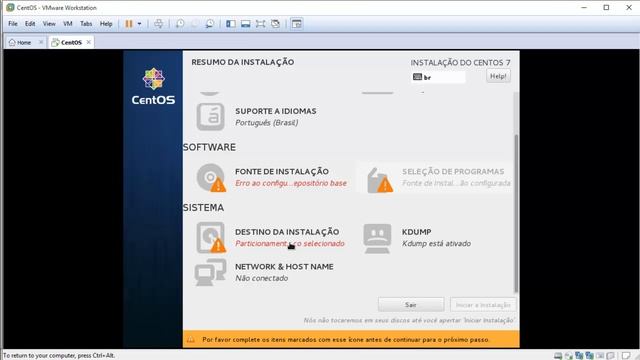Click the Unity mode toolbar icon
640x360 pixels.
[x=276, y=24]
